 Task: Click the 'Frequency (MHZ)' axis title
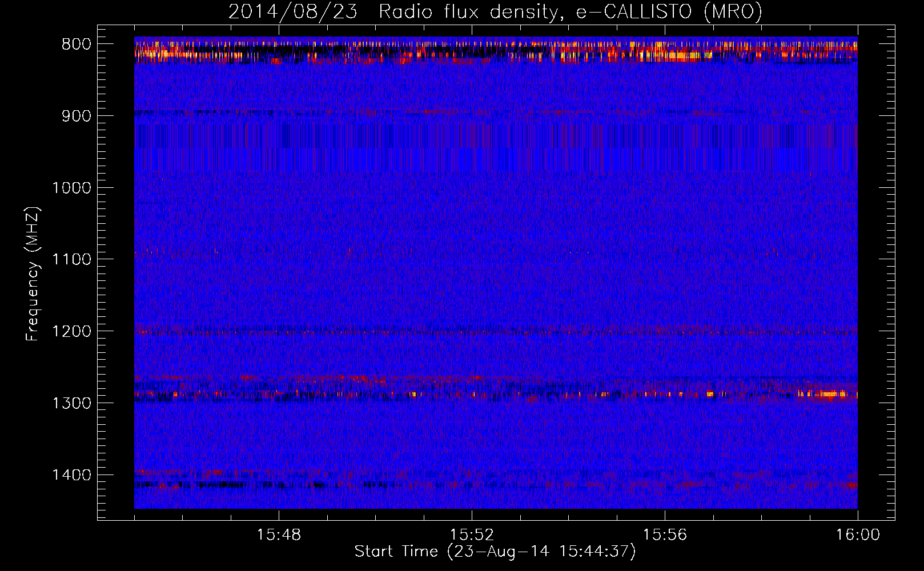click(x=33, y=274)
